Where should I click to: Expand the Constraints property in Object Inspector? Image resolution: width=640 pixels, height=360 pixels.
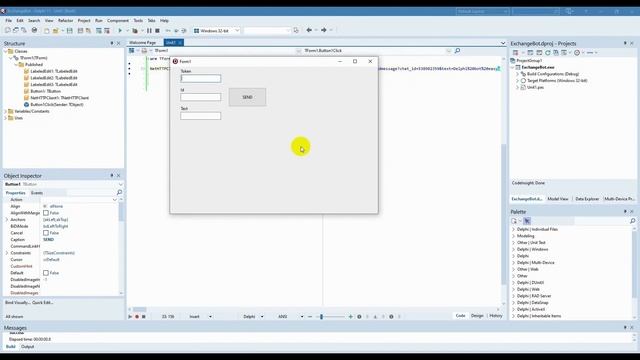pyautogui.click(x=7, y=253)
